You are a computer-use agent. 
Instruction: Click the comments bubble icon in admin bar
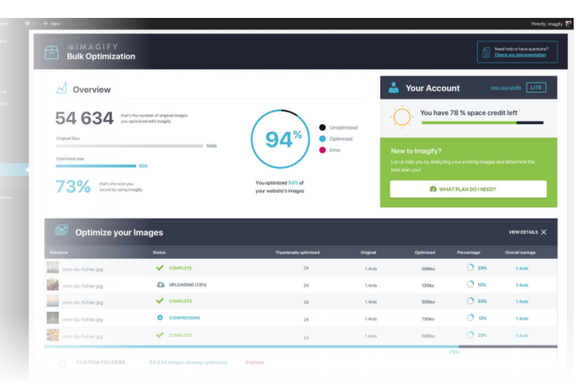coord(27,24)
